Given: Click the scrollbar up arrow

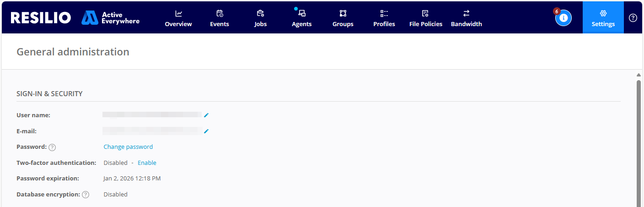Looking at the screenshot, I should pos(639,75).
